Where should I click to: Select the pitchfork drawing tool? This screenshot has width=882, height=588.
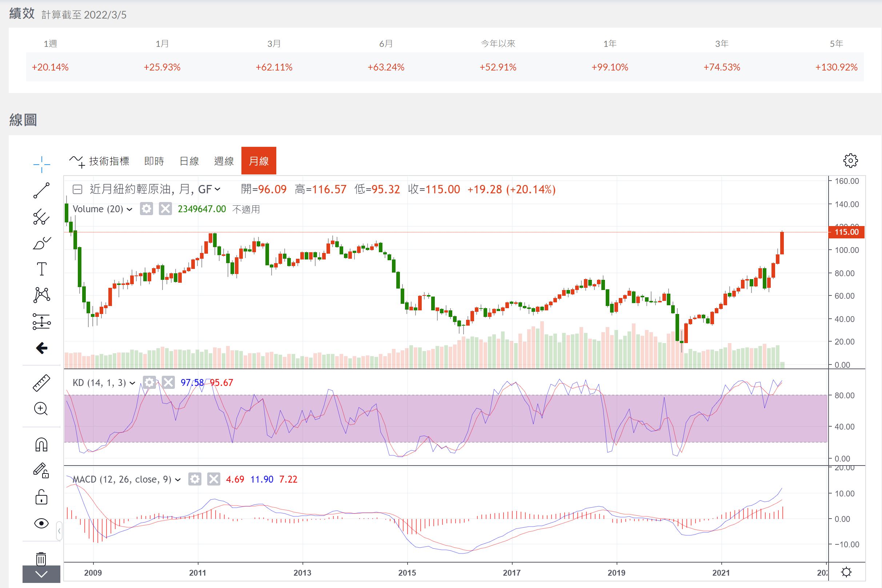pyautogui.click(x=41, y=217)
